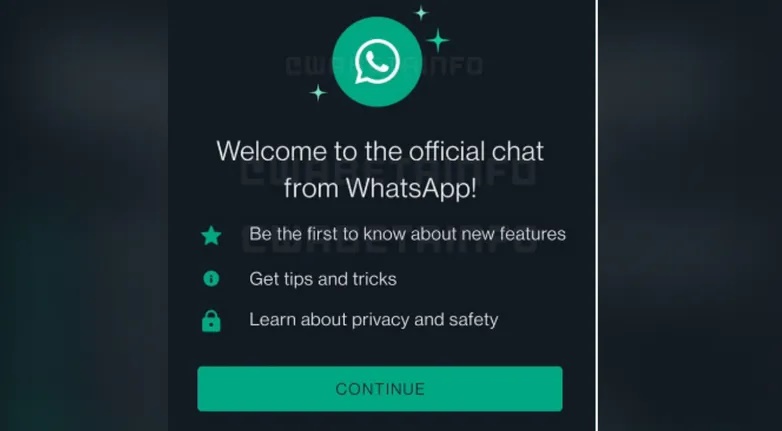Click the large sparkle right of logo
782x431 pixels.
pyautogui.click(x=438, y=40)
